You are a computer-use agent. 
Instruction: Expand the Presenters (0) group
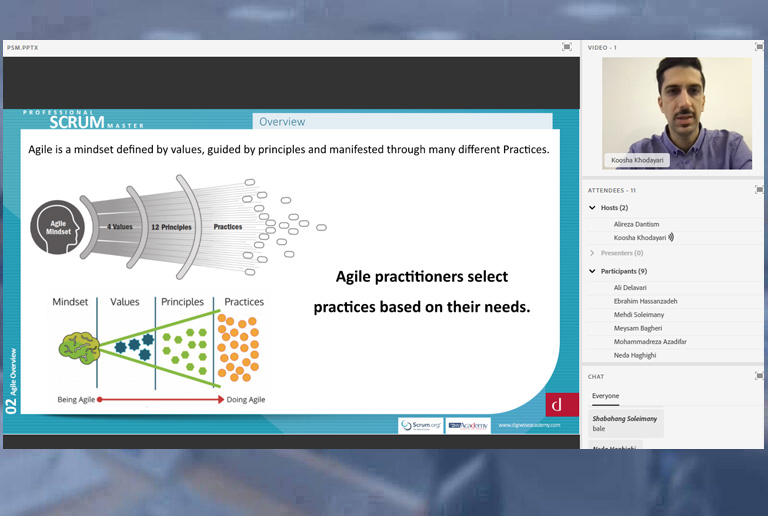593,253
